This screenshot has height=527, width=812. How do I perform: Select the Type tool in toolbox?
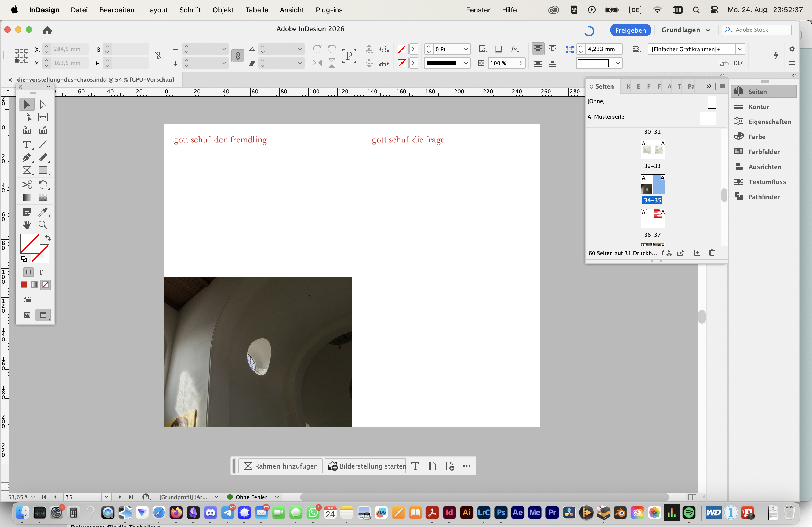tap(27, 144)
